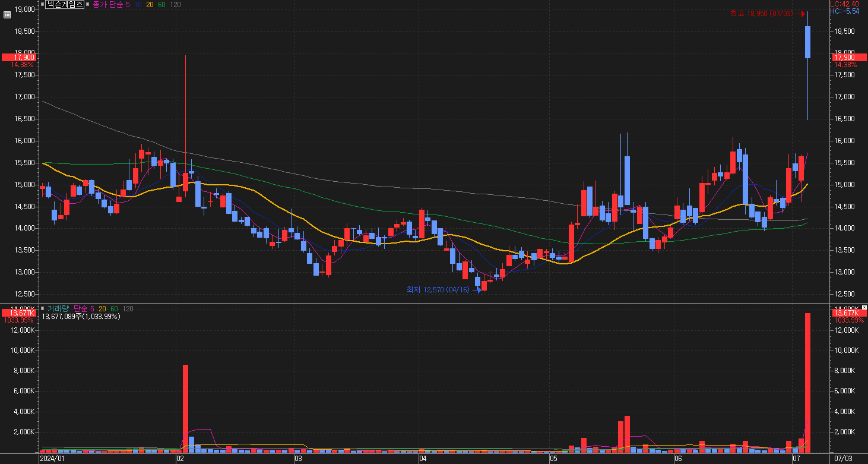Image resolution: width=868 pixels, height=464 pixels.
Task: Toggle the price 120-day moving average
Action: click(175, 4)
